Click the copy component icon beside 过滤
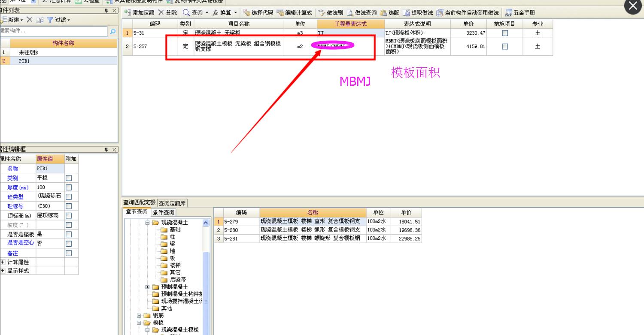This screenshot has height=335, width=644. [x=39, y=20]
